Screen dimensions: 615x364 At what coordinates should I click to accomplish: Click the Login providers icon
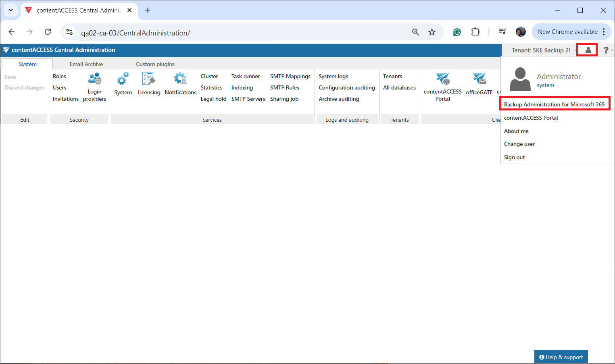tap(95, 79)
